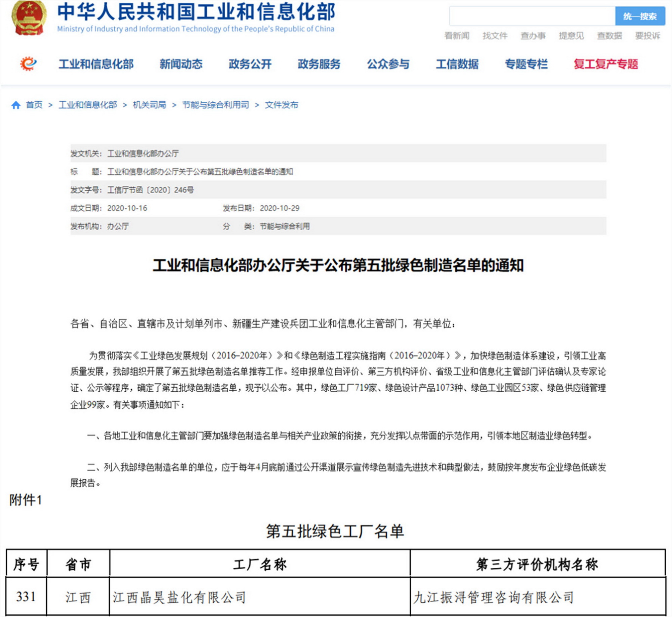672x617 pixels.
Task: Open the red 复工复产专题 navigation item
Action: click(x=606, y=64)
